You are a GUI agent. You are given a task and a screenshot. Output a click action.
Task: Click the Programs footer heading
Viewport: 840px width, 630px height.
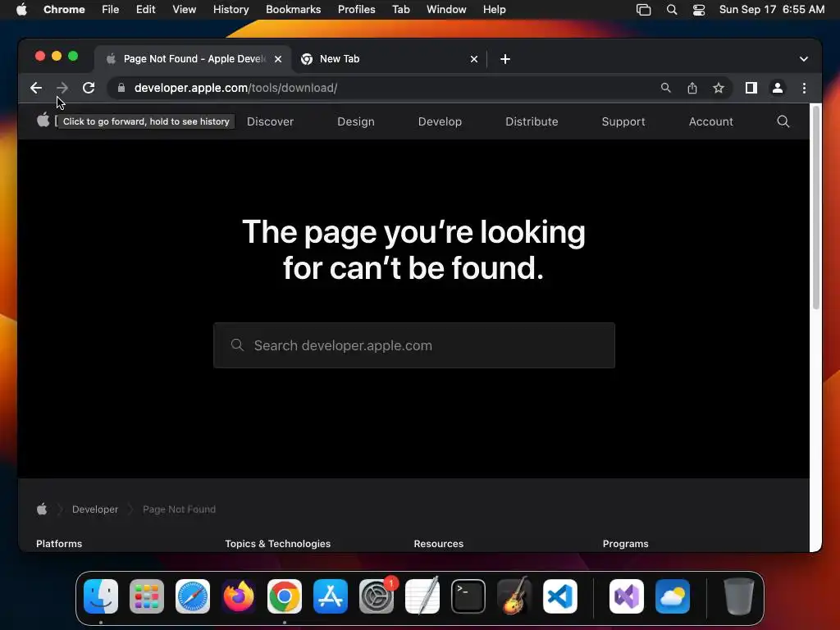click(x=625, y=544)
